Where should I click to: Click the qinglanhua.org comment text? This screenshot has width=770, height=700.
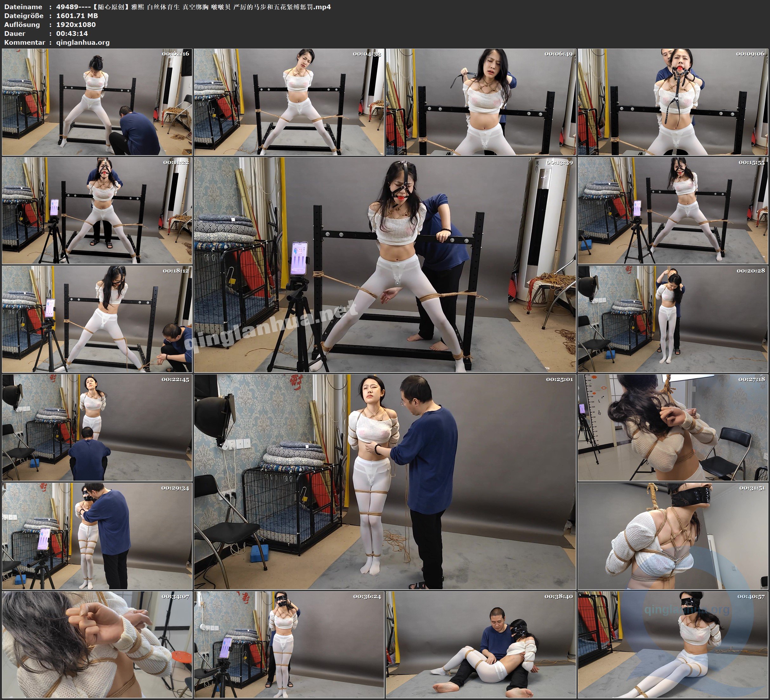click(83, 43)
